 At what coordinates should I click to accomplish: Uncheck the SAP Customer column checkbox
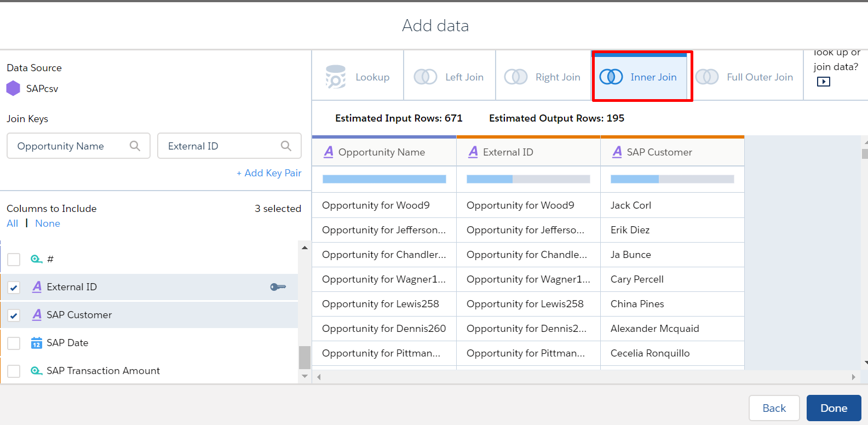click(x=14, y=315)
